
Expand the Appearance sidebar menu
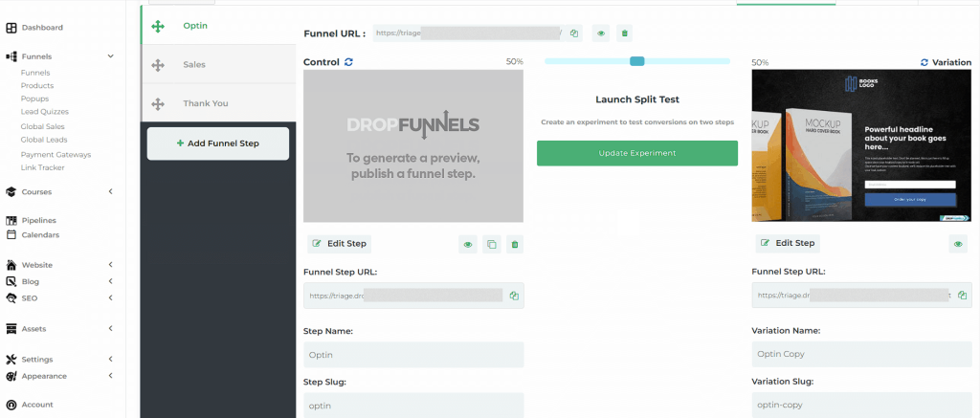coord(111,376)
